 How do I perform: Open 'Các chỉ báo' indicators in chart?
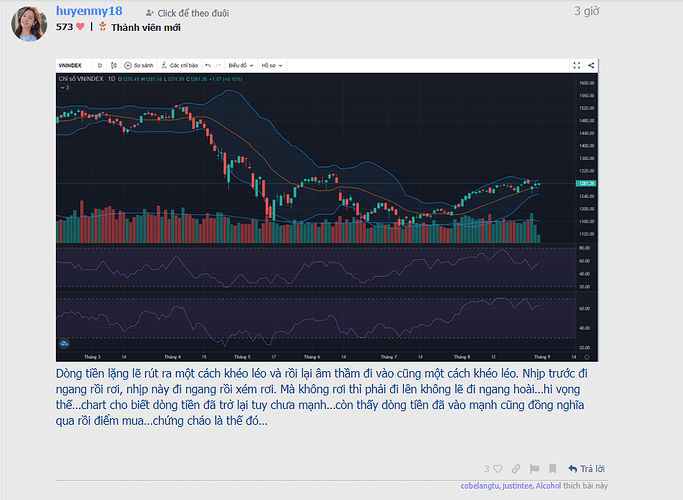(x=182, y=65)
